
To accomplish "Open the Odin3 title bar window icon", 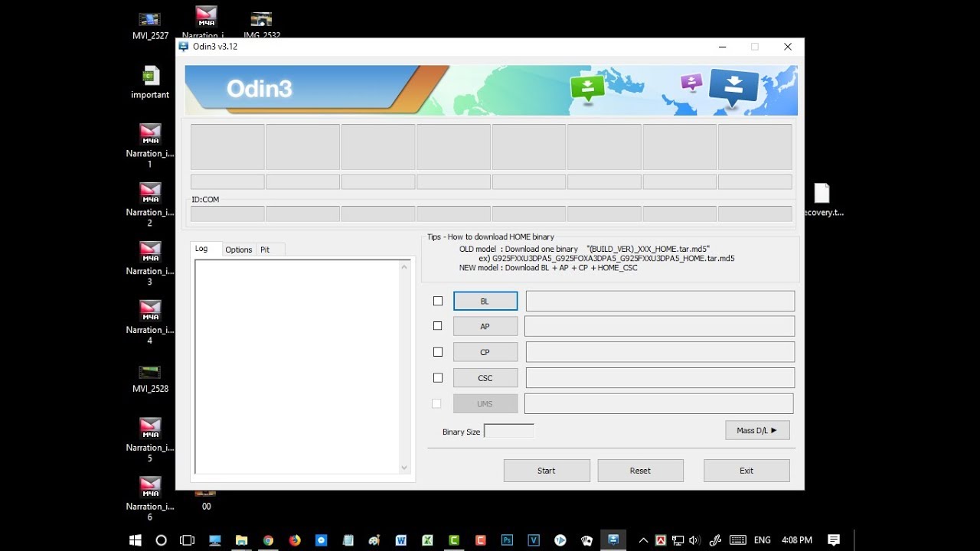I will 183,46.
